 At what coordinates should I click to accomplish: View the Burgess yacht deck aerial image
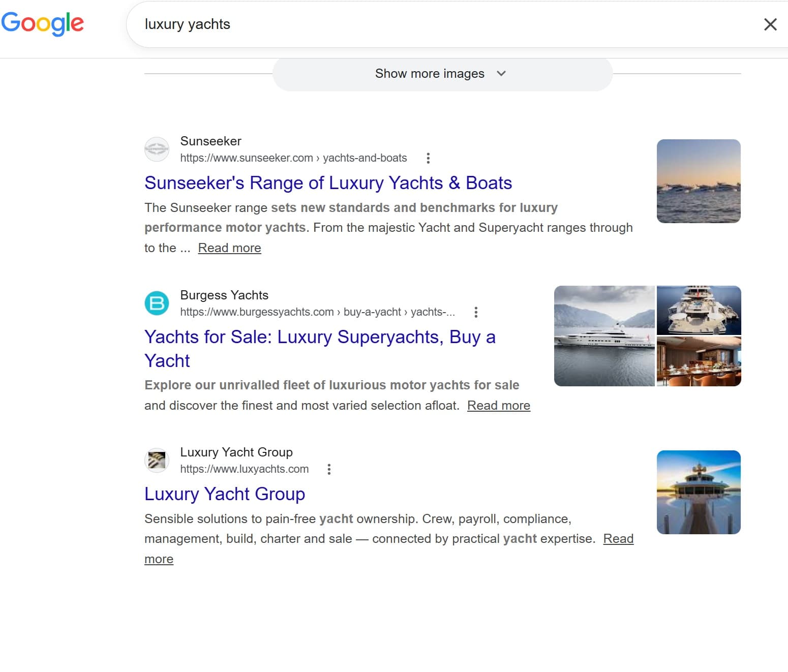tap(699, 310)
